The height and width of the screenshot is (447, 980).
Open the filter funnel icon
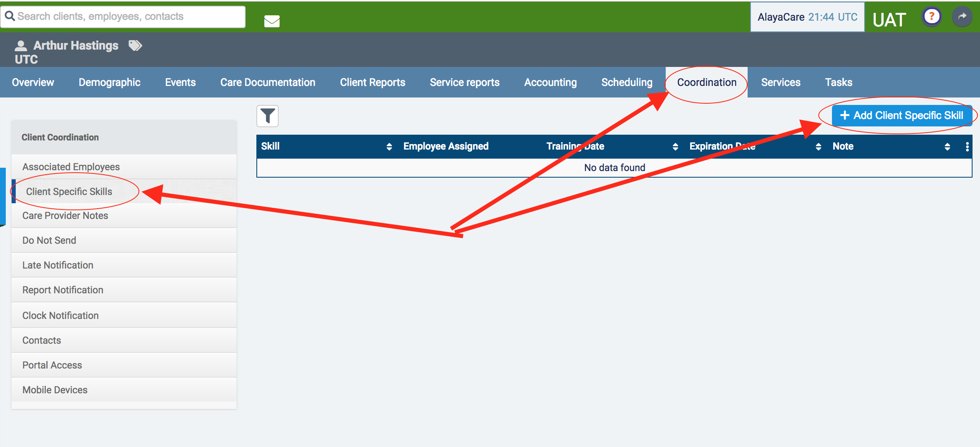[x=268, y=116]
